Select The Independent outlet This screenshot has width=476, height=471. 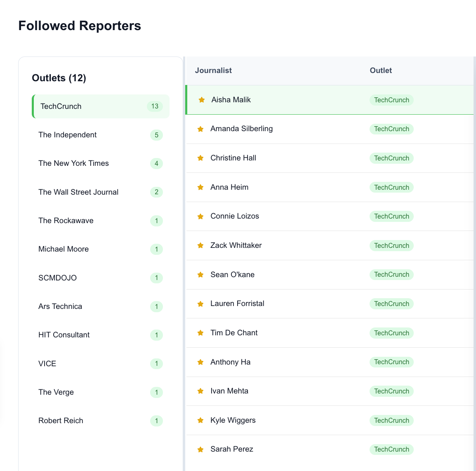click(68, 135)
